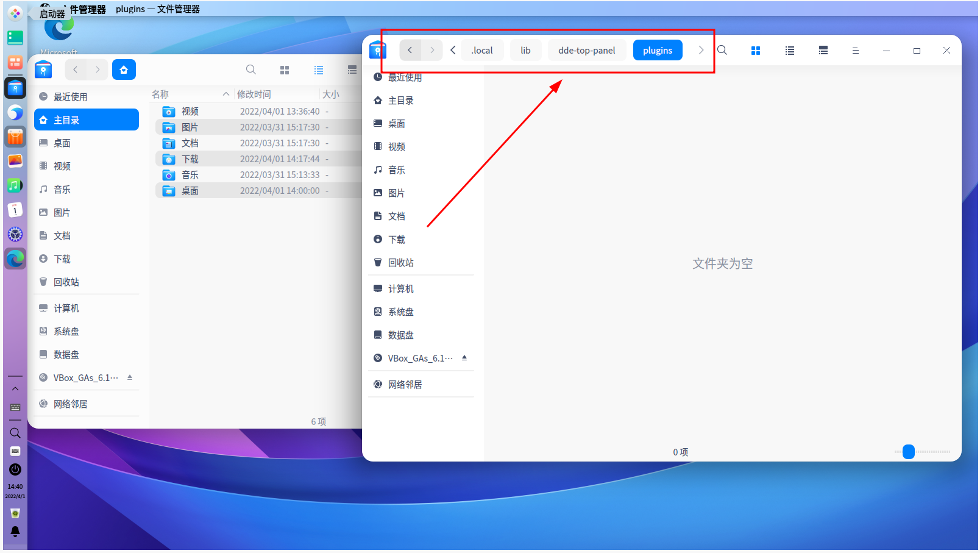Open 最近使用 in left window sidebar

[x=87, y=97]
